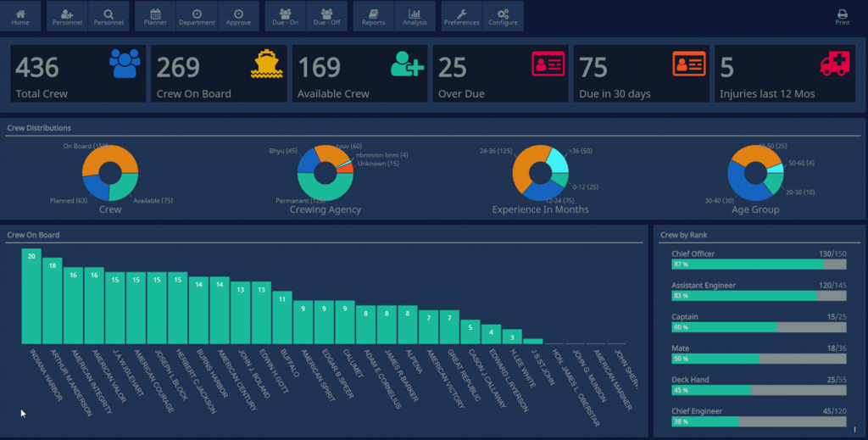The image size is (868, 440).
Task: Open the Crew On Board card showing 269
Action: point(219,74)
